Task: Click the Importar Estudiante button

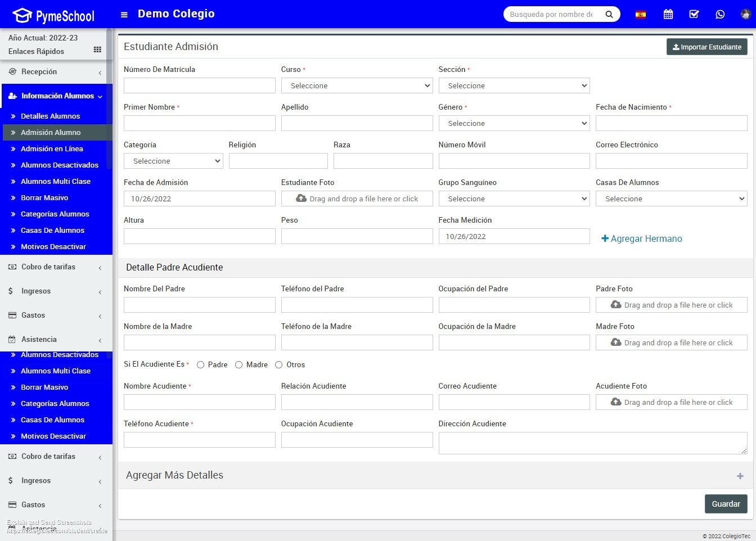Action: tap(706, 47)
